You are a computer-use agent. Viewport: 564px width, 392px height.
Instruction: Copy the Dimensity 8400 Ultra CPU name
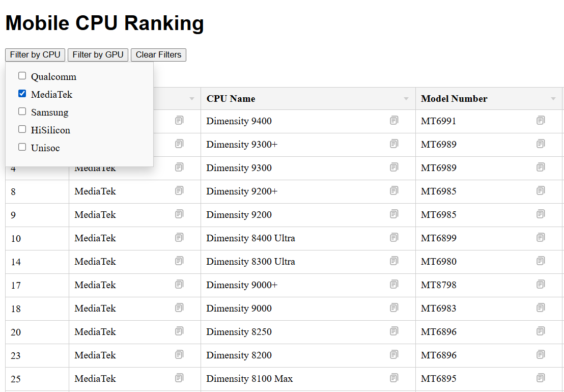pos(394,238)
